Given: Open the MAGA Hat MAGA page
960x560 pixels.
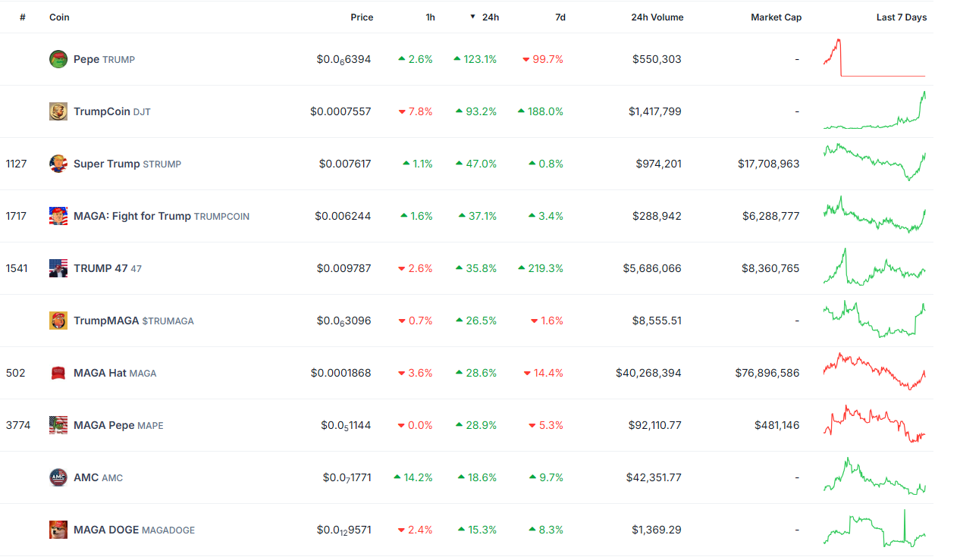Looking at the screenshot, I should (x=115, y=373).
